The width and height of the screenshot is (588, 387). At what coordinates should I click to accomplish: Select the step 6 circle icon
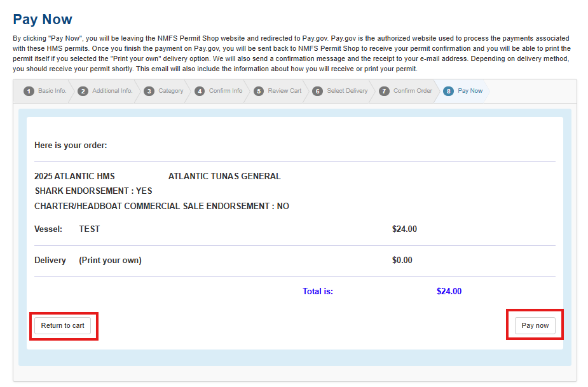coord(317,91)
